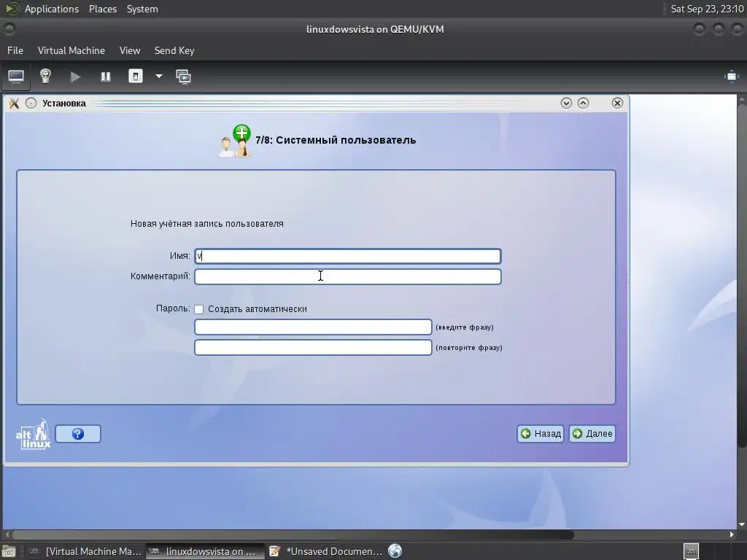Focus the Имя name input field
Viewport: 747px width, 560px height.
point(348,256)
